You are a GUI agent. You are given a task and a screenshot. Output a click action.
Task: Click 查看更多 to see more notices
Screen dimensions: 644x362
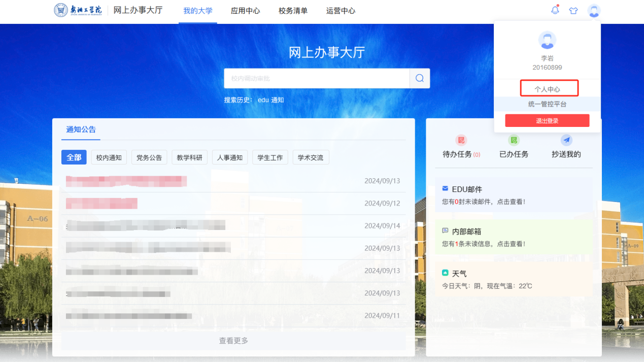point(233,341)
